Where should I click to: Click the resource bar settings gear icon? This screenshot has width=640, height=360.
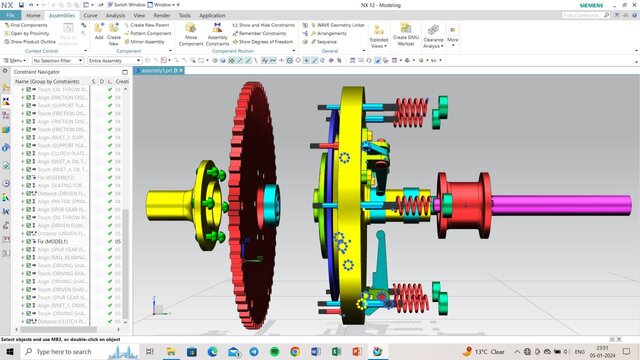pyautogui.click(x=5, y=71)
